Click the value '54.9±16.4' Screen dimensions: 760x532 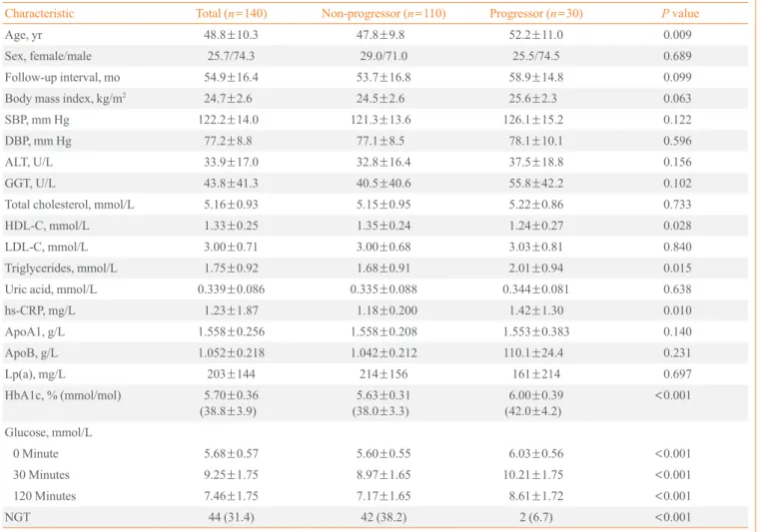(x=231, y=78)
